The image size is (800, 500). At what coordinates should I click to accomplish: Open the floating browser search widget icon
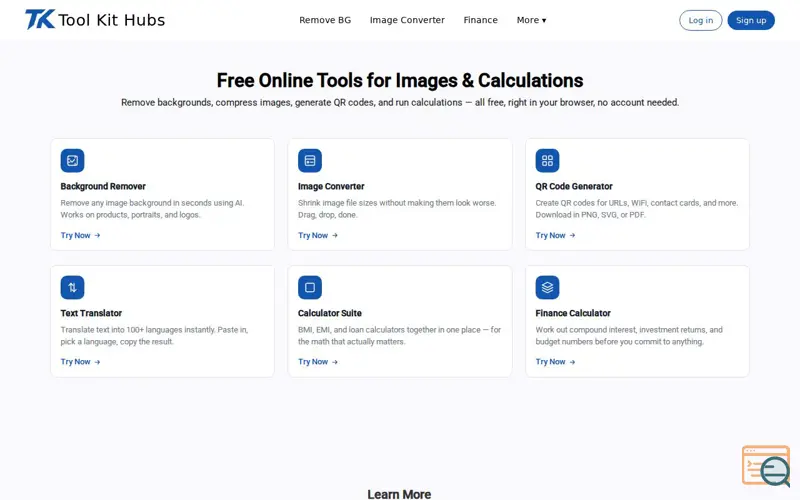(x=766, y=466)
